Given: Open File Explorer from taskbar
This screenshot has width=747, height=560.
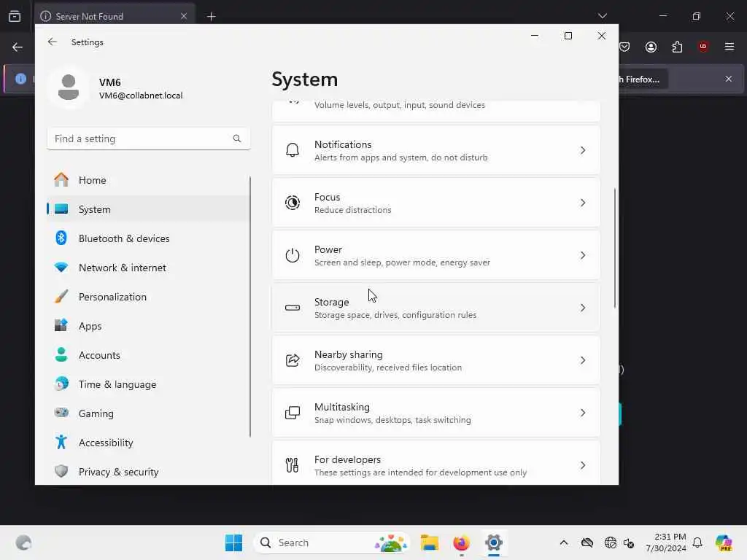Looking at the screenshot, I should tap(429, 542).
